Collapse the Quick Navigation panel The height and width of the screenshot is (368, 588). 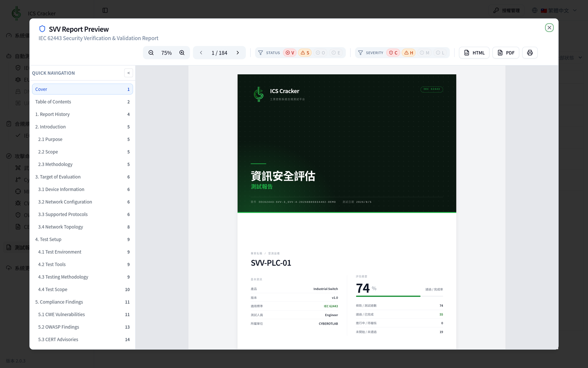tap(129, 73)
